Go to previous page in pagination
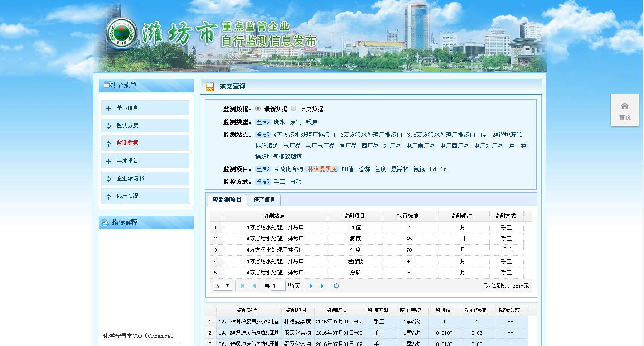This screenshot has height=346, width=644. pos(254,286)
